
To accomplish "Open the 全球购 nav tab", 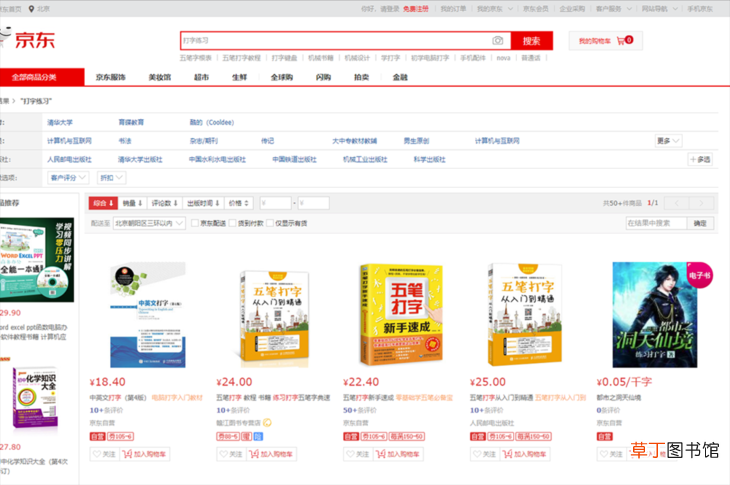I will [282, 77].
